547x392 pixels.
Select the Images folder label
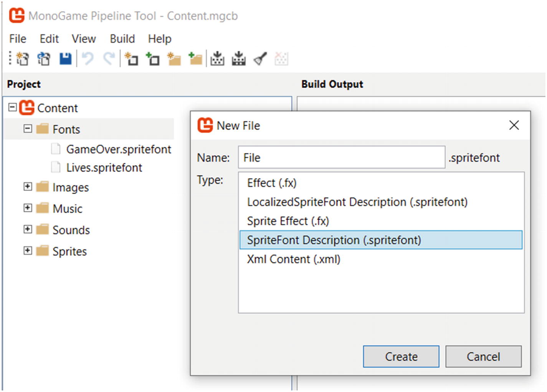point(71,187)
